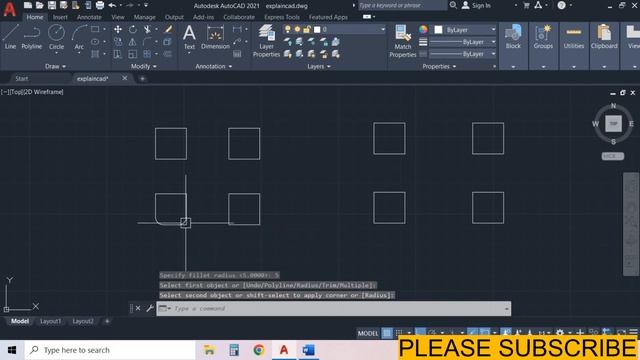Toggle MODEL space button in status bar
The height and width of the screenshot is (360, 640).
click(x=368, y=333)
